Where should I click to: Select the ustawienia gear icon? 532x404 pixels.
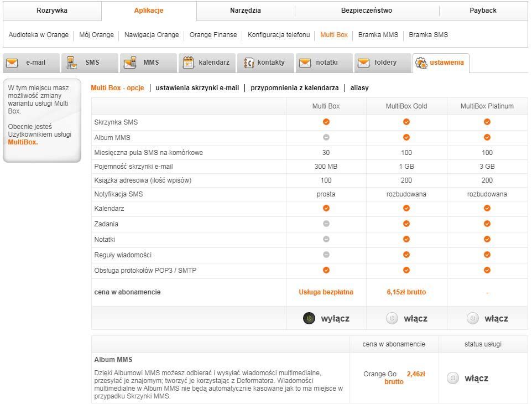coord(421,63)
